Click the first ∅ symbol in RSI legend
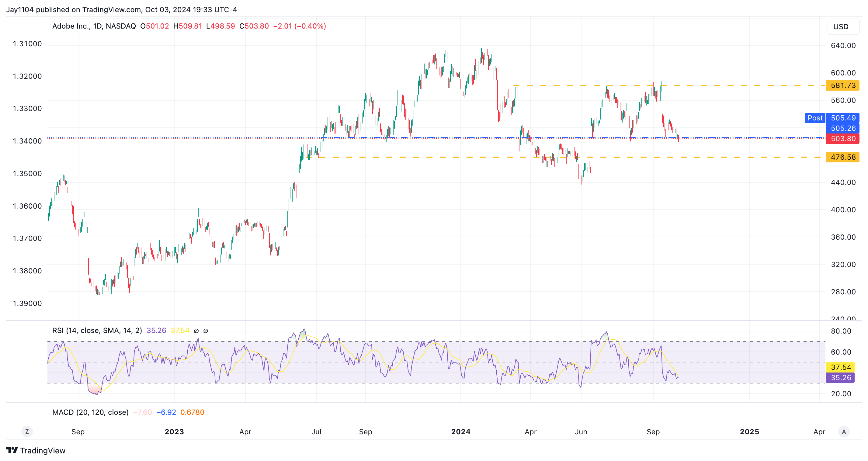This screenshot has width=868, height=461. click(196, 331)
